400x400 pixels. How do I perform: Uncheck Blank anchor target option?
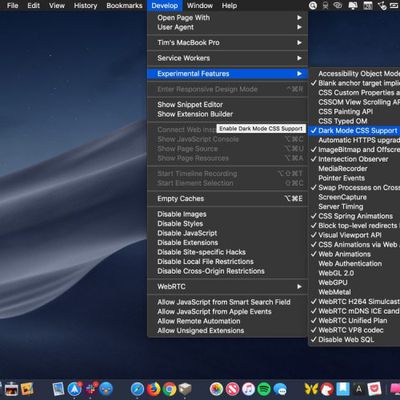[354, 83]
